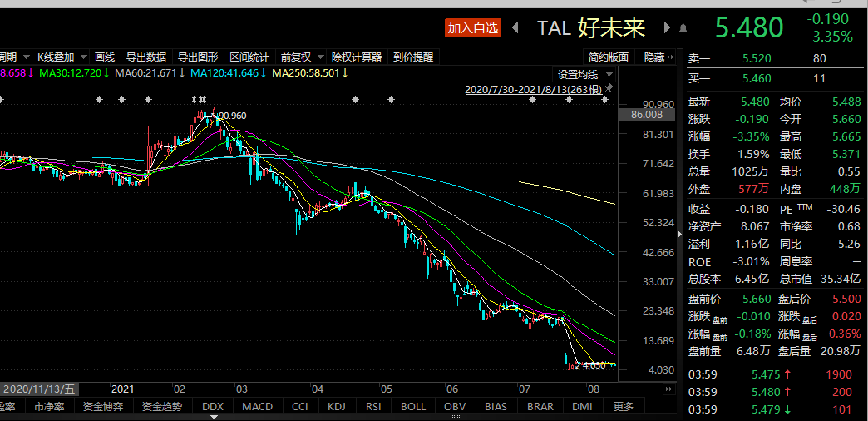Click the small down triangle below DDX tab
Viewport: 868px width, 421px height.
[x=213, y=415]
